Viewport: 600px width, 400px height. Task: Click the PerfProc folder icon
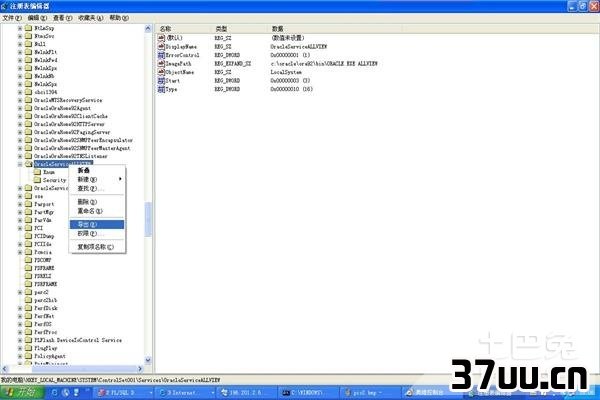click(28, 332)
